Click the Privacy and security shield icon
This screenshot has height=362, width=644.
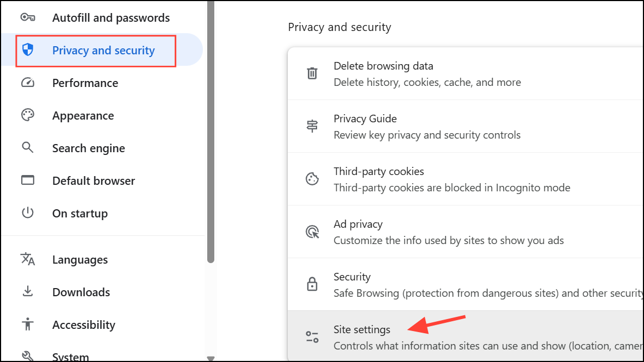coord(28,50)
